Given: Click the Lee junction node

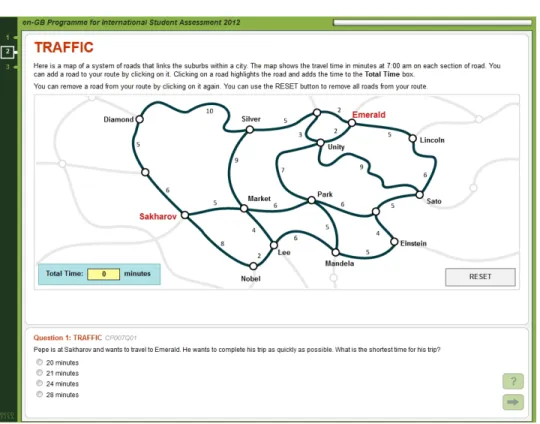Looking at the screenshot, I should coord(274,245).
